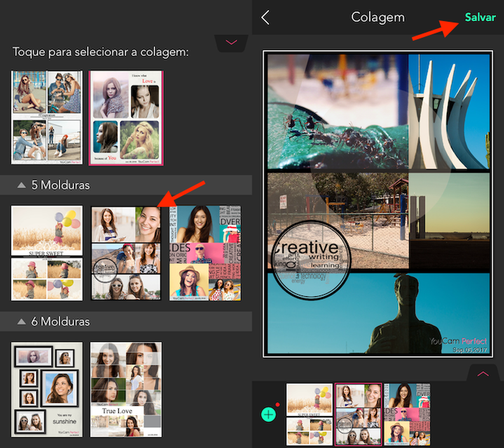This screenshot has height=448, width=504.
Task: Select the pink-bordered Love template
Action: tap(125, 118)
